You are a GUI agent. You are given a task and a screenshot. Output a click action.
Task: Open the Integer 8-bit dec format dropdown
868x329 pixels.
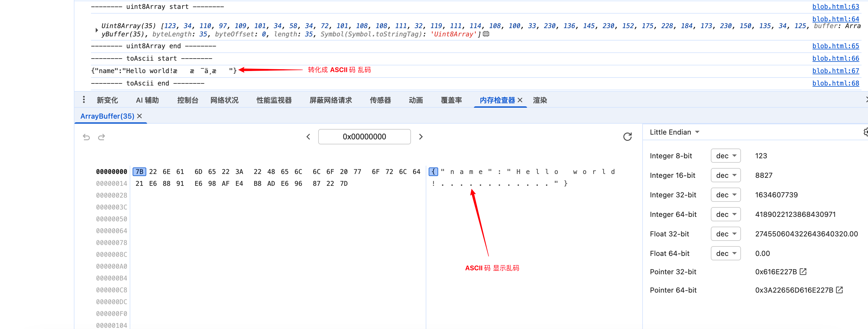[x=726, y=156]
